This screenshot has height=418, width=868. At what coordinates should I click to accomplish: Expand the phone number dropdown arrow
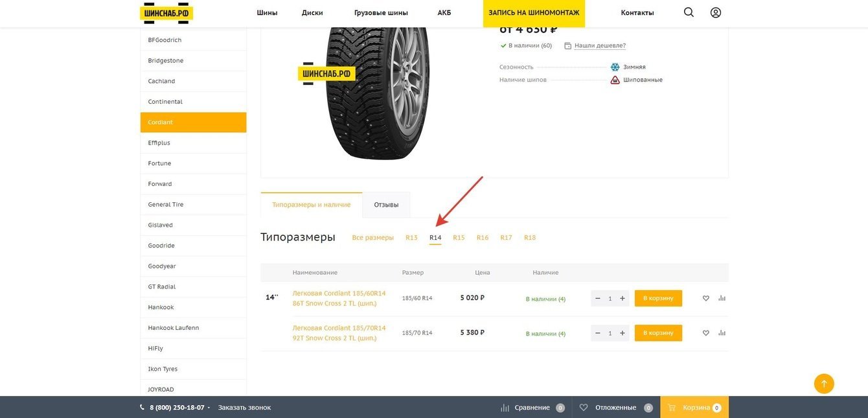[x=209, y=408]
